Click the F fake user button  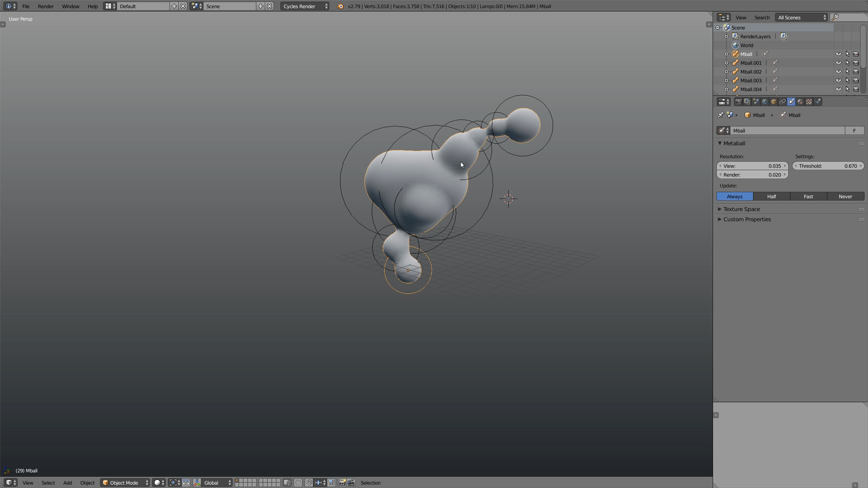point(854,131)
